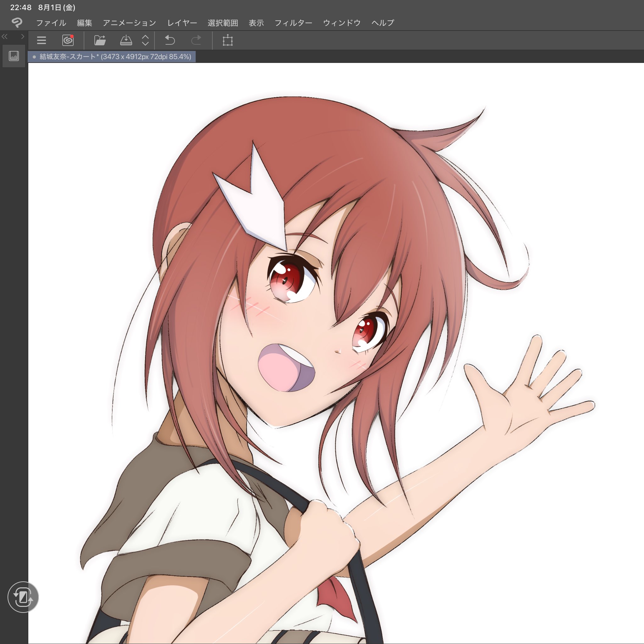Open the ヘルプ menu

(383, 23)
